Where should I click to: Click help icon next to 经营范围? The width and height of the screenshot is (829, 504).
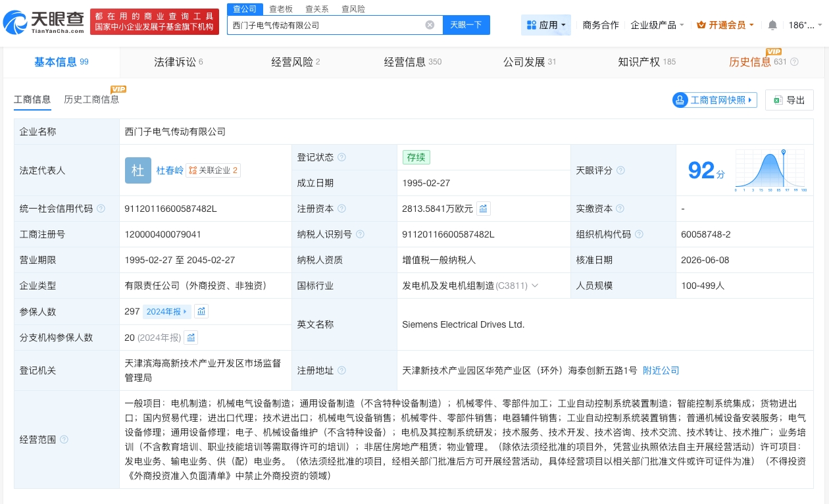click(x=64, y=440)
